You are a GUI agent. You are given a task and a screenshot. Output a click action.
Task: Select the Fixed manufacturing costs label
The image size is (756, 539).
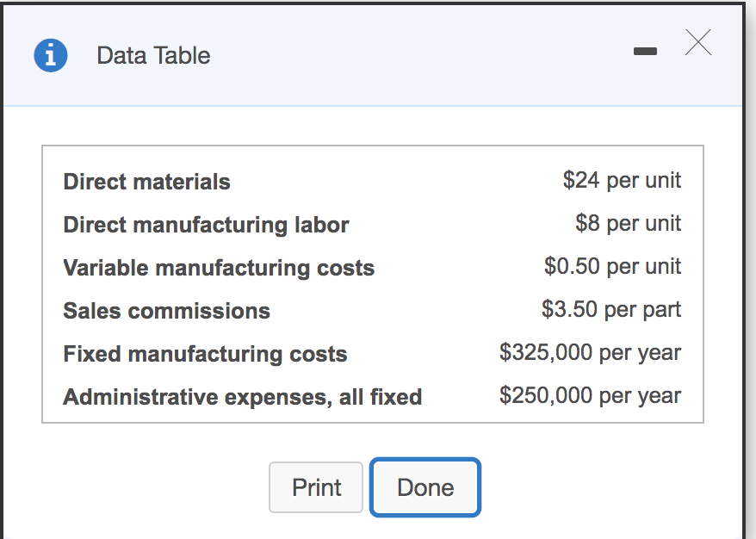pyautogui.click(x=205, y=354)
